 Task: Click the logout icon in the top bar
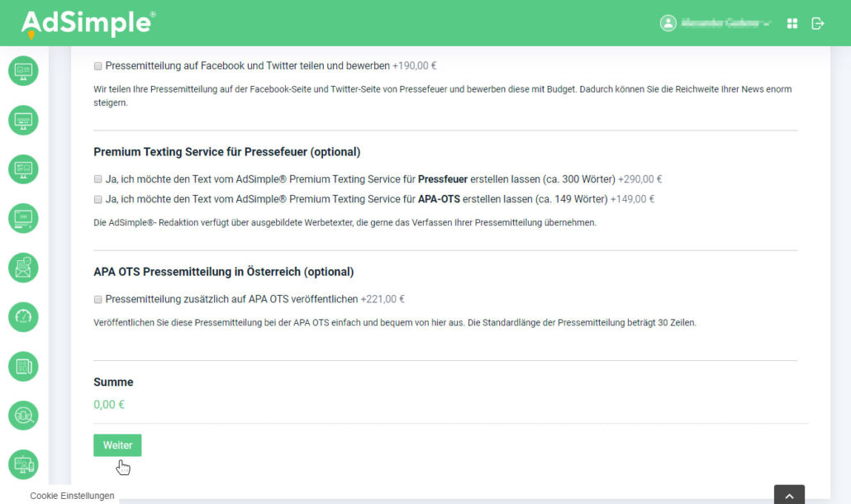[818, 23]
